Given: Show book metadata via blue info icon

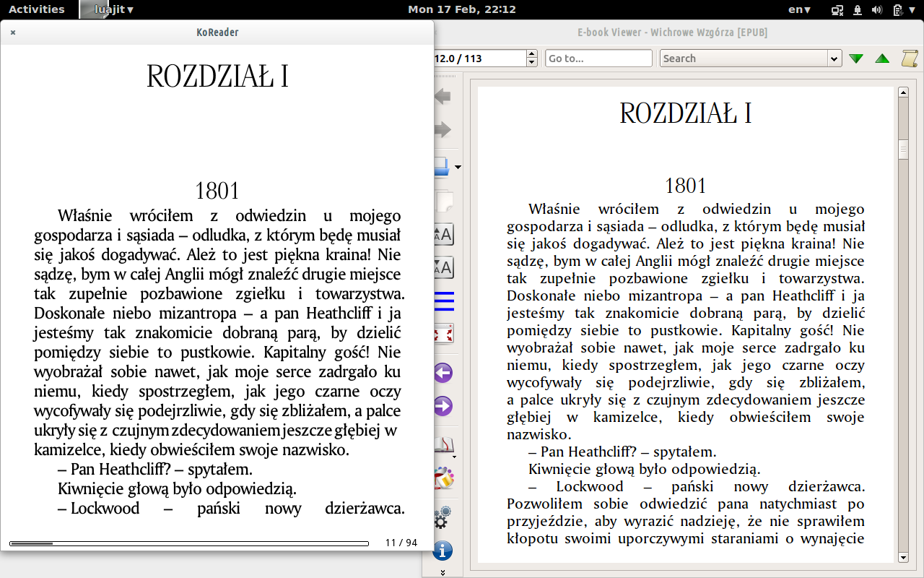Looking at the screenshot, I should 443,551.
